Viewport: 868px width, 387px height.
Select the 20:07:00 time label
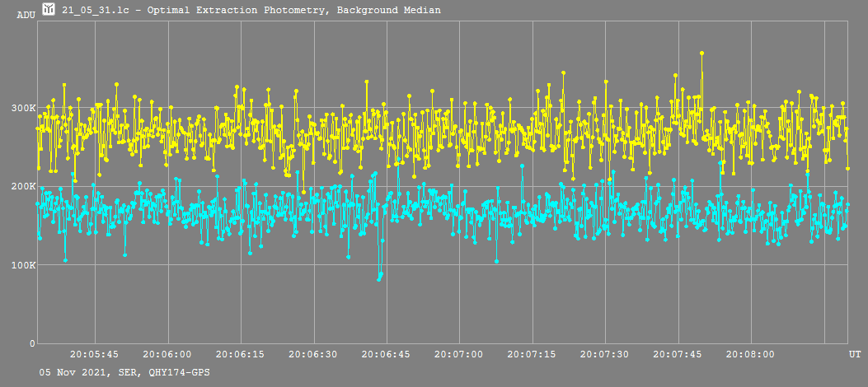(x=459, y=354)
